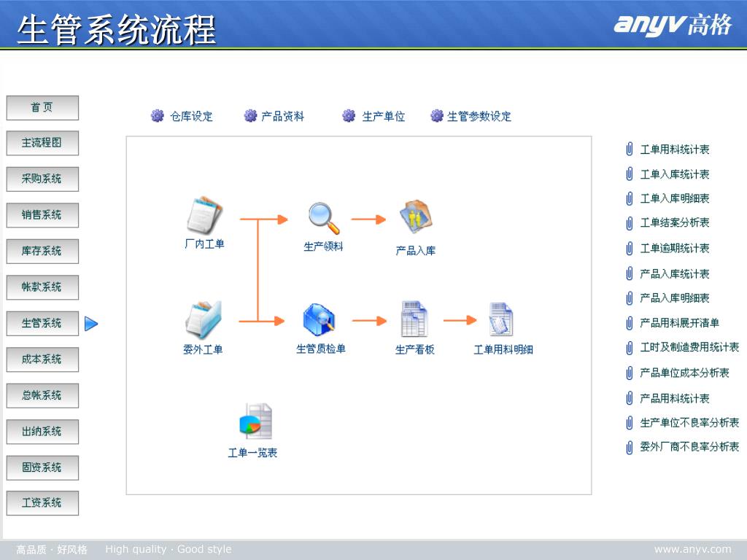
Task: Switch to 成本系统 in the sidebar
Action: (x=42, y=359)
